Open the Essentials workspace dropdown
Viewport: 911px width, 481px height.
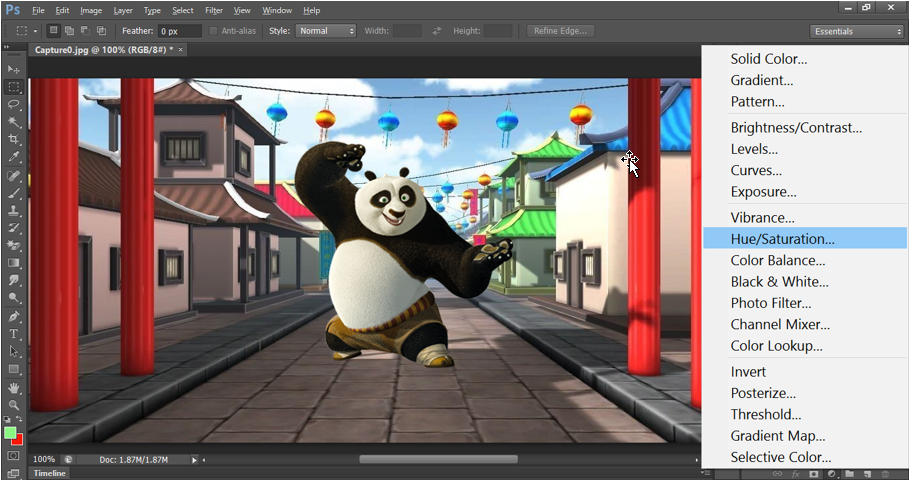point(857,31)
